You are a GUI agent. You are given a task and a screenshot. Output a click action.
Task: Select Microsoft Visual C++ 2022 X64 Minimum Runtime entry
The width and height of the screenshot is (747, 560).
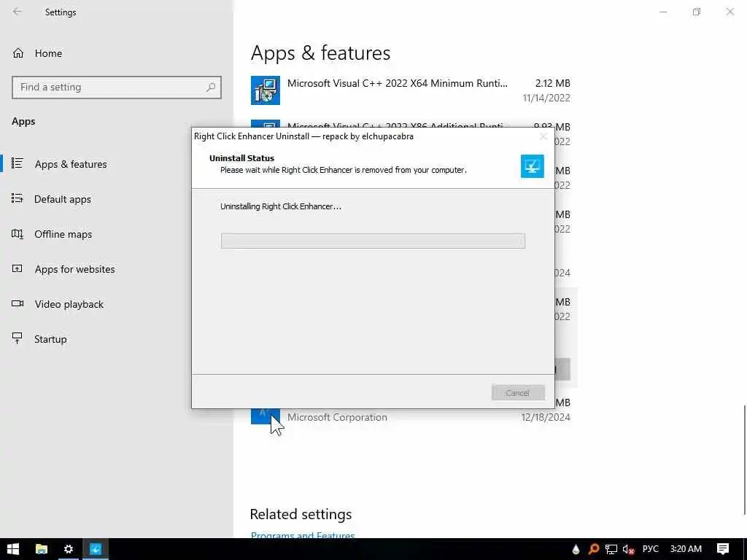coord(410,90)
